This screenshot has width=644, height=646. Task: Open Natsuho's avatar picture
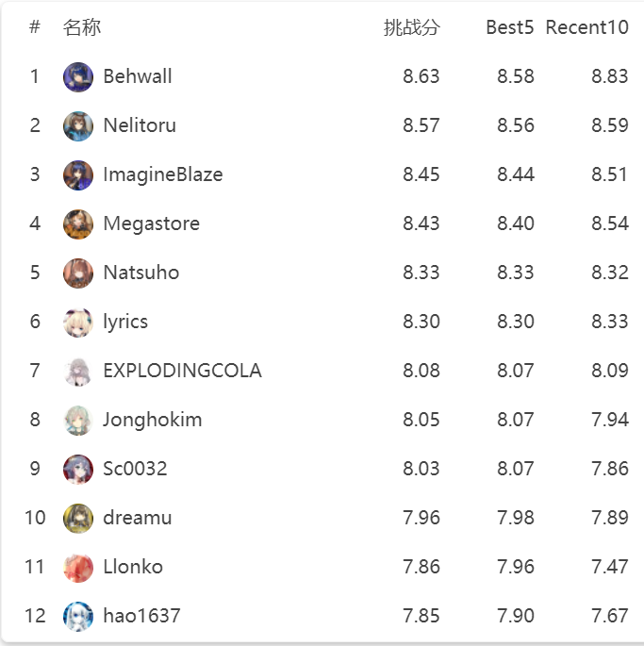point(78,273)
